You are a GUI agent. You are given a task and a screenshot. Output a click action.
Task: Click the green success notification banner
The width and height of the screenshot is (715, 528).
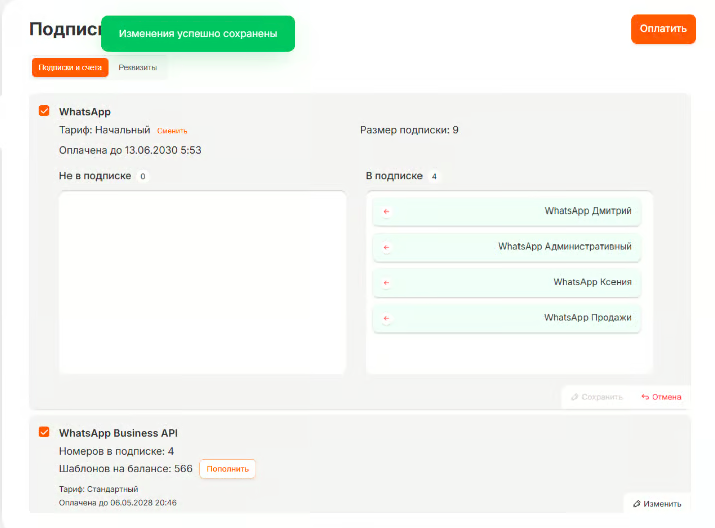tap(197, 34)
